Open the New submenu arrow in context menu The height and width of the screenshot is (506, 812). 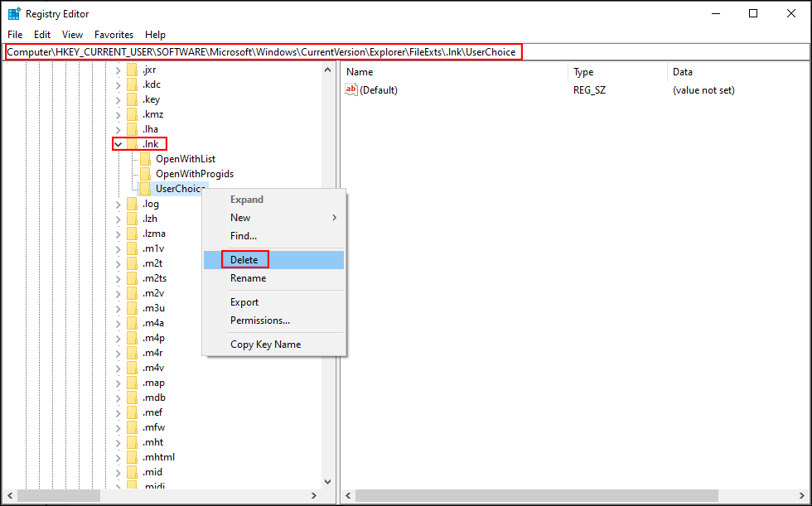[335, 218]
